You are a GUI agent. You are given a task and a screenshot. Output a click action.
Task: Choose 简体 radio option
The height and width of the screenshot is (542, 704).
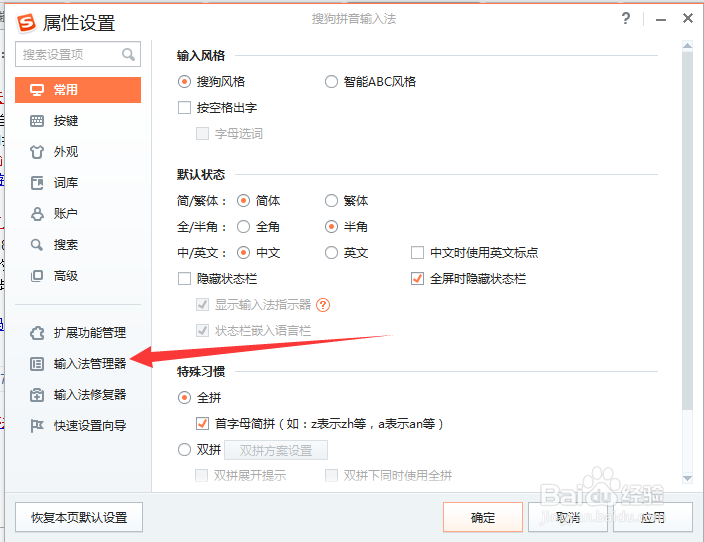point(243,201)
